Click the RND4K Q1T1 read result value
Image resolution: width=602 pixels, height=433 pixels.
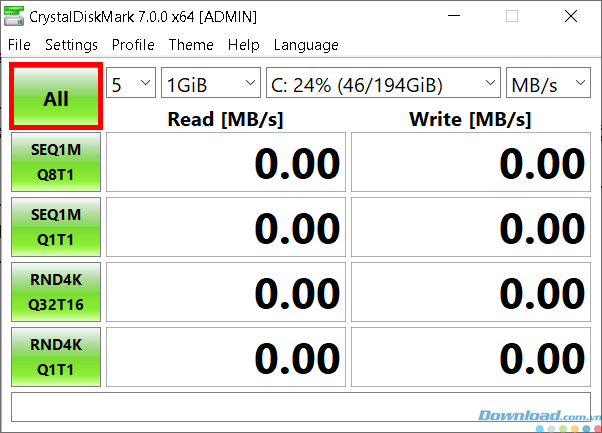pyautogui.click(x=226, y=357)
